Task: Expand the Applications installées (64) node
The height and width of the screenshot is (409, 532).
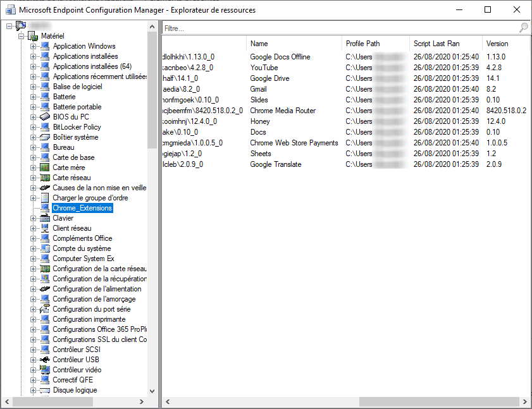Action: (x=33, y=66)
